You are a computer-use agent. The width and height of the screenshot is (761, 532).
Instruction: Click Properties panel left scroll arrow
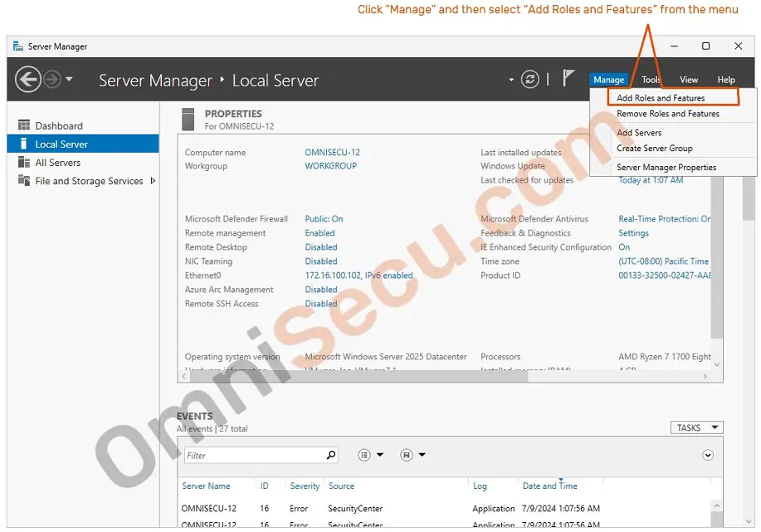(184, 376)
